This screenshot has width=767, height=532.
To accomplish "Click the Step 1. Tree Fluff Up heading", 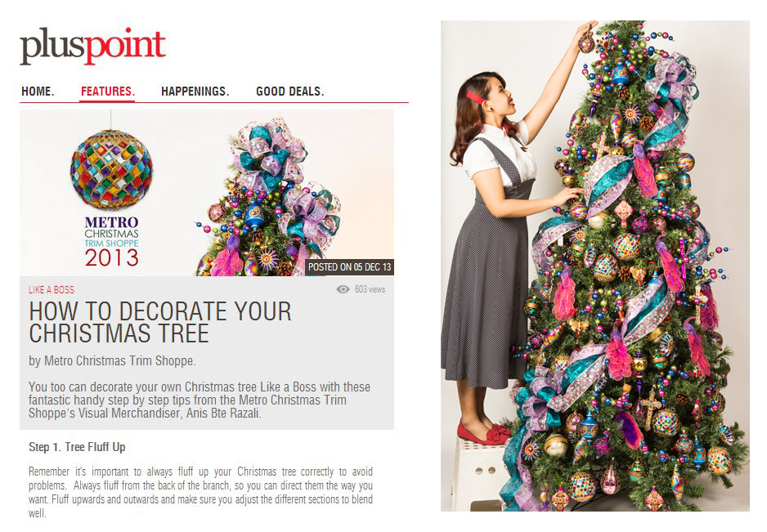I will (x=77, y=447).
